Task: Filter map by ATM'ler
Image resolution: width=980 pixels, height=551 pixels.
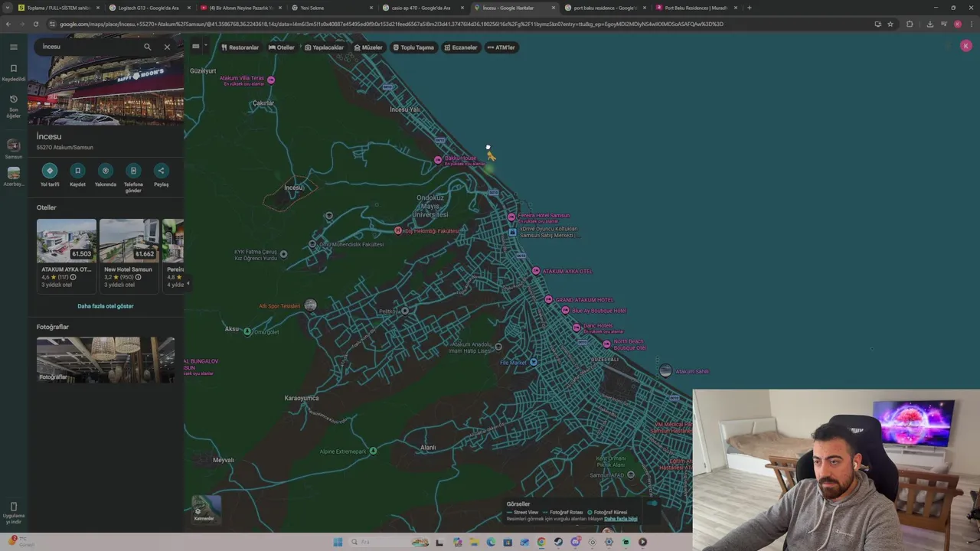Action: (x=501, y=47)
